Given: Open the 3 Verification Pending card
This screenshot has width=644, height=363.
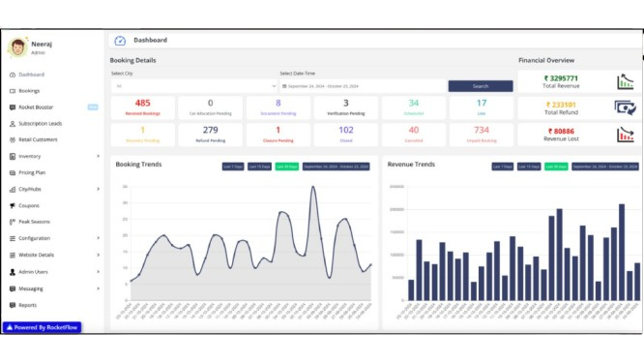Looking at the screenshot, I should [x=346, y=107].
